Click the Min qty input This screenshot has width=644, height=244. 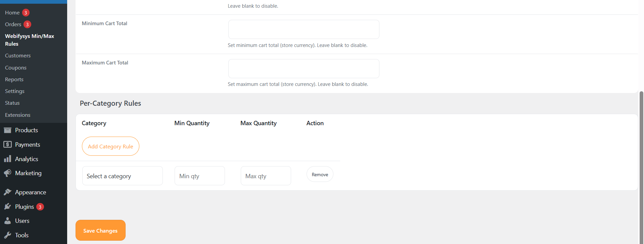[200, 176]
